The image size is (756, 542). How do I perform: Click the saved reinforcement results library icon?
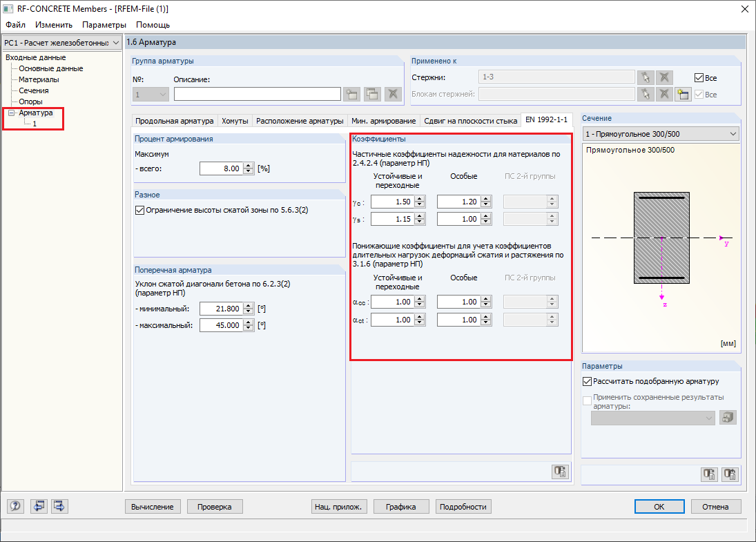tap(728, 417)
